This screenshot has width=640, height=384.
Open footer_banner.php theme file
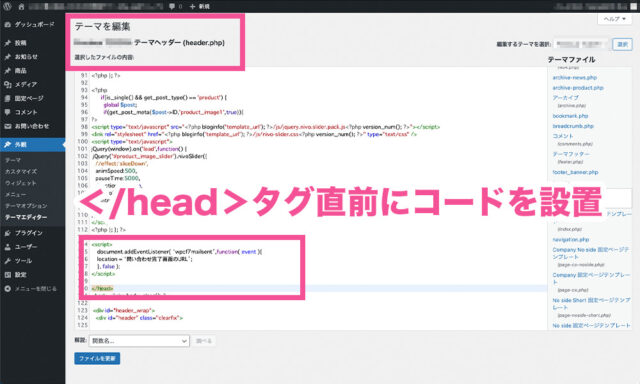(575, 172)
